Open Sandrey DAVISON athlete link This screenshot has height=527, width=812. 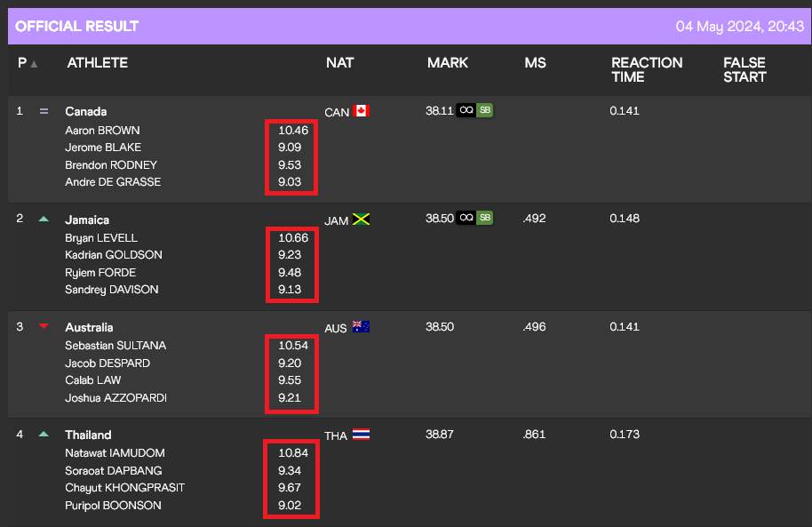113,290
